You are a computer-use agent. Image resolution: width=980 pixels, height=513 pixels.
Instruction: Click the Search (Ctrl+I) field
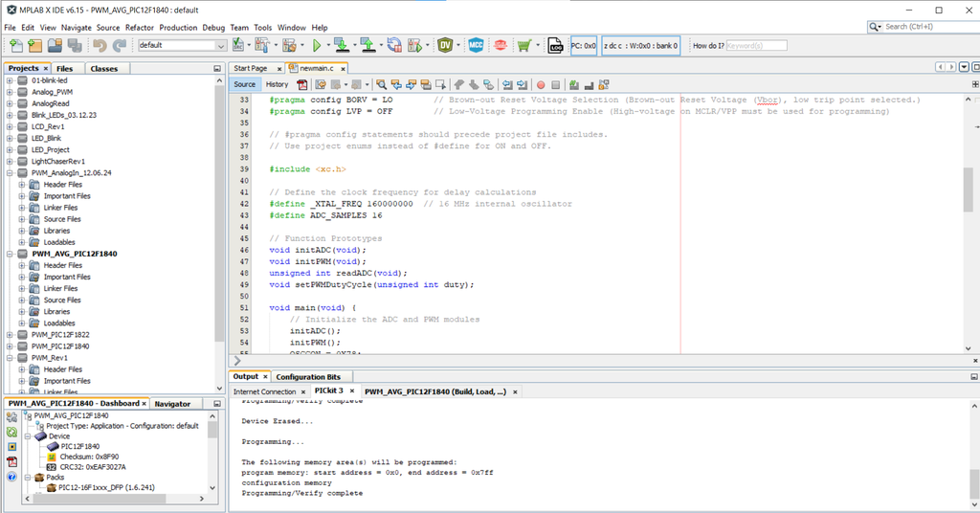tap(931, 26)
